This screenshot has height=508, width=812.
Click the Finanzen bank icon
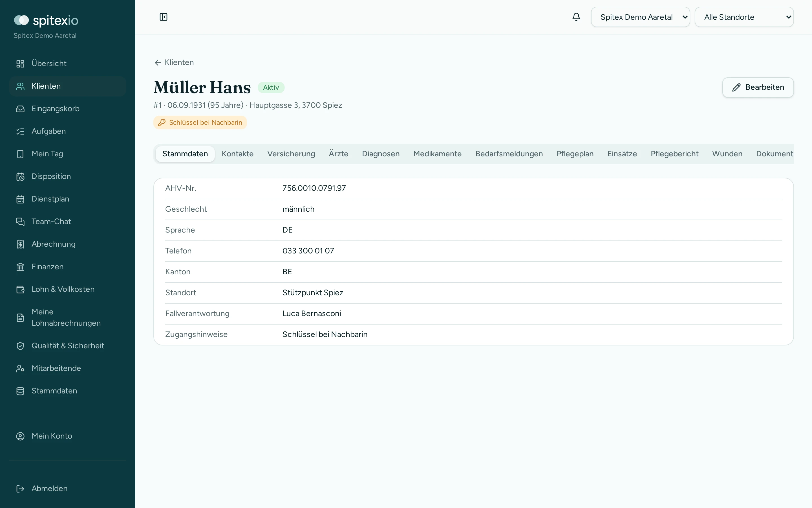(21, 267)
